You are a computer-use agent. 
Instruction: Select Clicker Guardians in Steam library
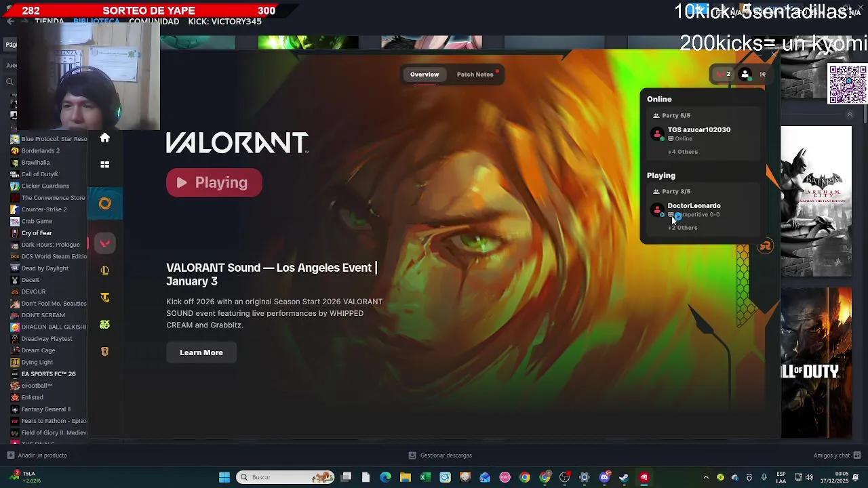pyautogui.click(x=45, y=186)
